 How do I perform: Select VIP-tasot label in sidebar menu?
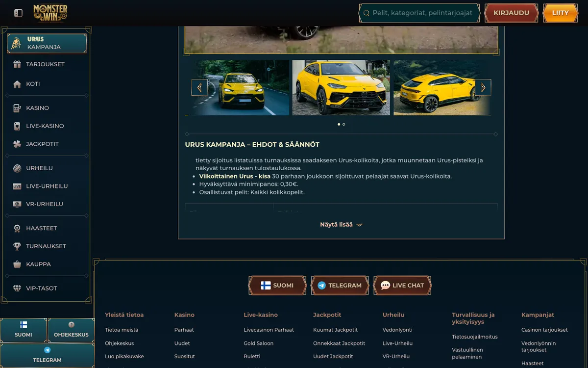point(42,289)
